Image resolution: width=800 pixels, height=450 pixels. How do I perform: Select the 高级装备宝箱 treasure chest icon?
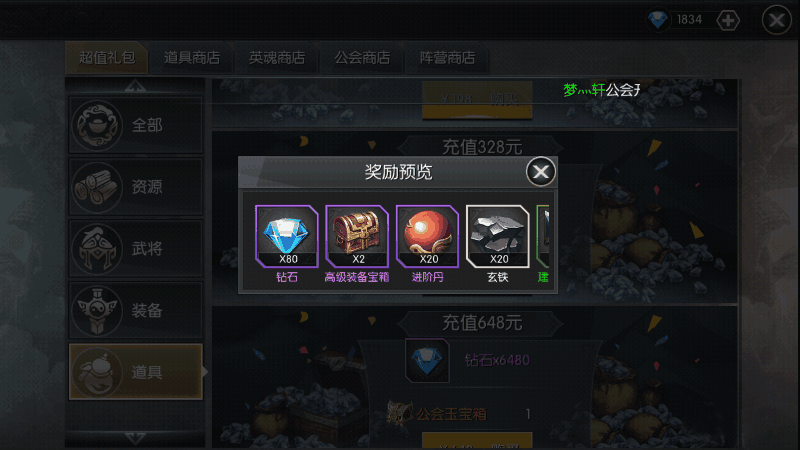pyautogui.click(x=357, y=236)
